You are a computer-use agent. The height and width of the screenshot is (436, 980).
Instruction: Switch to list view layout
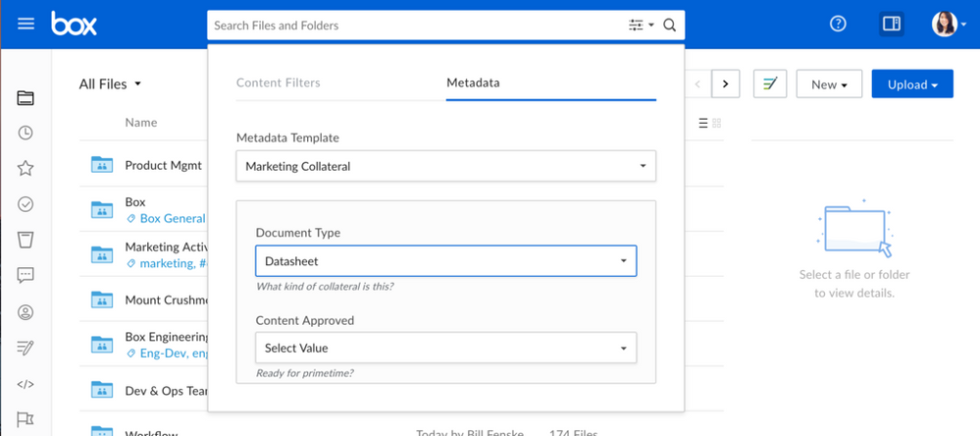702,123
